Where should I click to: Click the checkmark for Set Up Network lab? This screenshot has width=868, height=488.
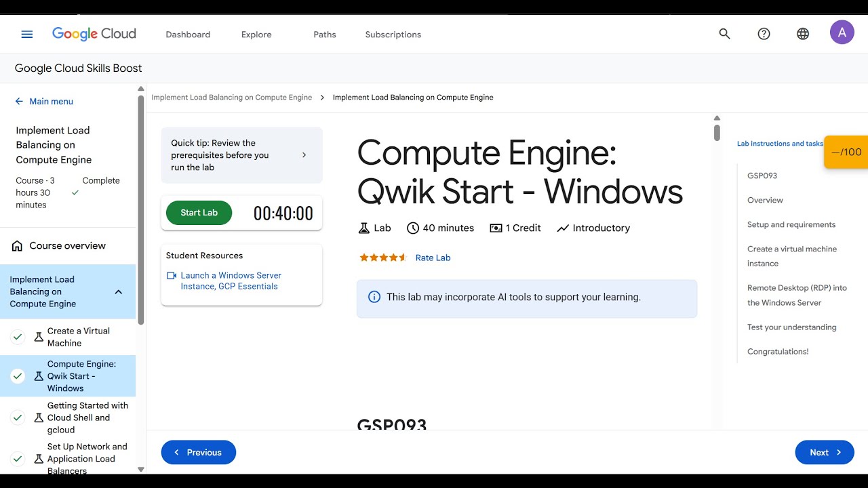coord(18,459)
